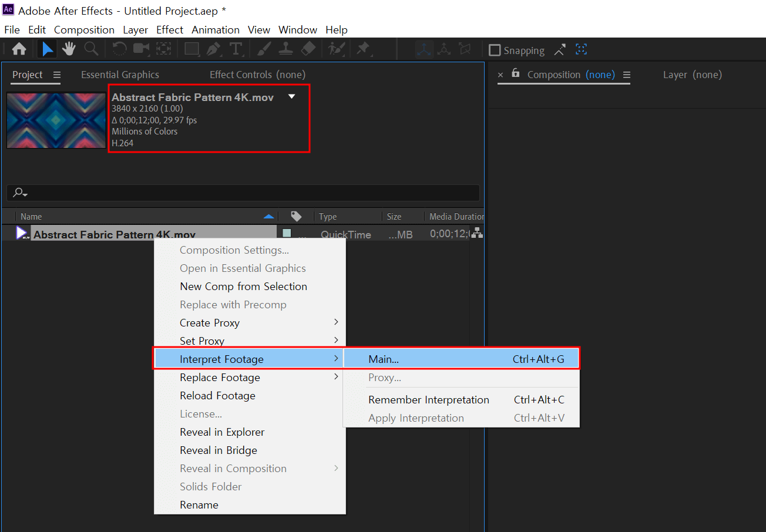Open the Composition panel hamburger menu
This screenshot has width=766, height=532.
(627, 75)
